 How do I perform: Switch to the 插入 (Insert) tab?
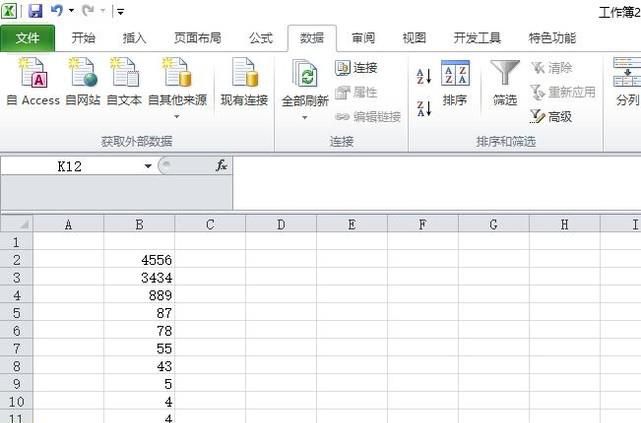tap(134, 38)
